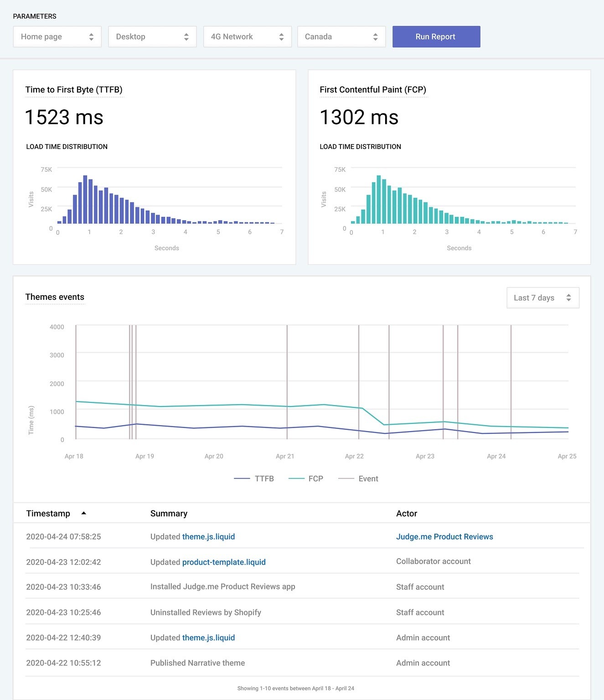Click the Timestamp column sort arrow
The image size is (604, 700).
(83, 513)
